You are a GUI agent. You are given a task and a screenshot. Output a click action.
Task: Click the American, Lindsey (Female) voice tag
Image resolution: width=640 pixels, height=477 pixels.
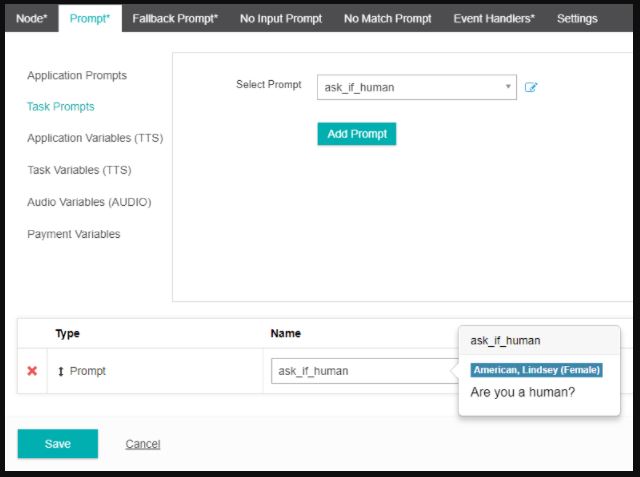click(x=536, y=370)
